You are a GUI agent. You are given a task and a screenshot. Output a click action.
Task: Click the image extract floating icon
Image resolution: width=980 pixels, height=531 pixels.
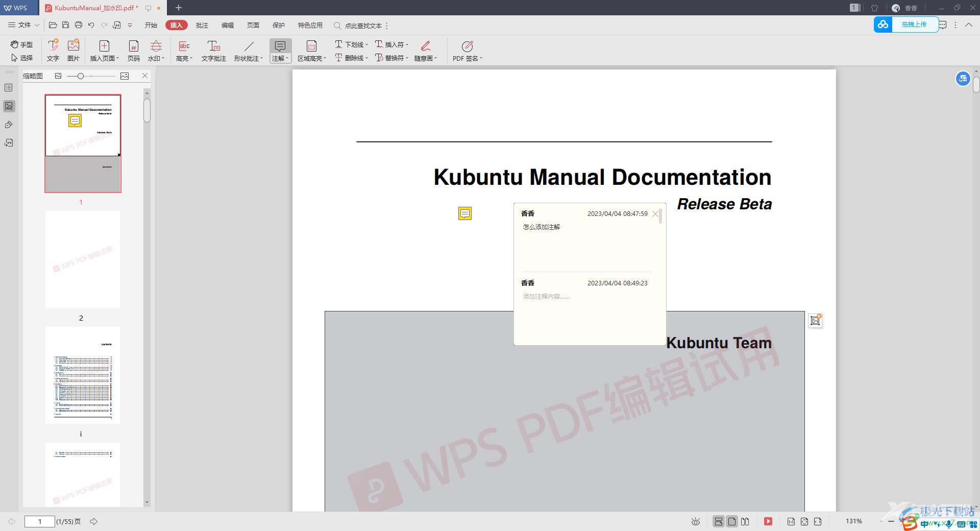tap(815, 320)
